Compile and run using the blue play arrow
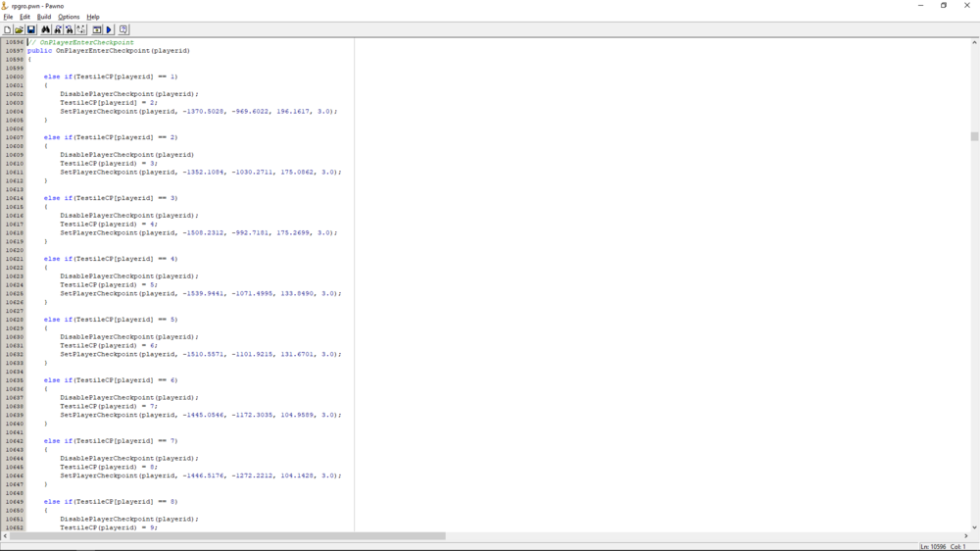980x551 pixels. [x=109, y=29]
